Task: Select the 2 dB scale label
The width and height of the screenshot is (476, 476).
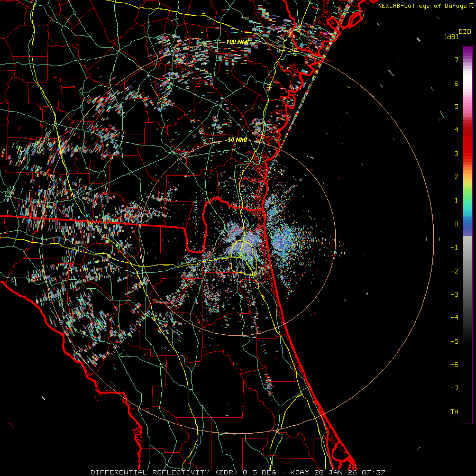Action: (456, 177)
